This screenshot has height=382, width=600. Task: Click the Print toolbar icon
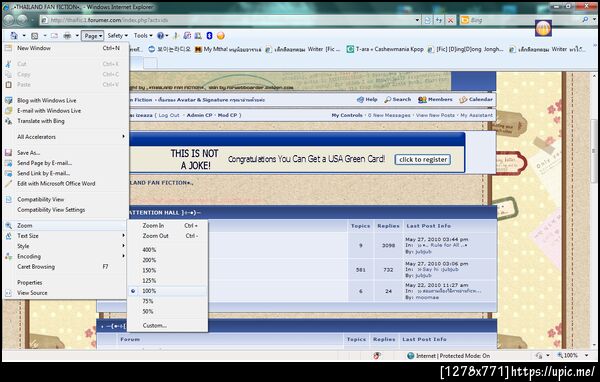coord(67,36)
